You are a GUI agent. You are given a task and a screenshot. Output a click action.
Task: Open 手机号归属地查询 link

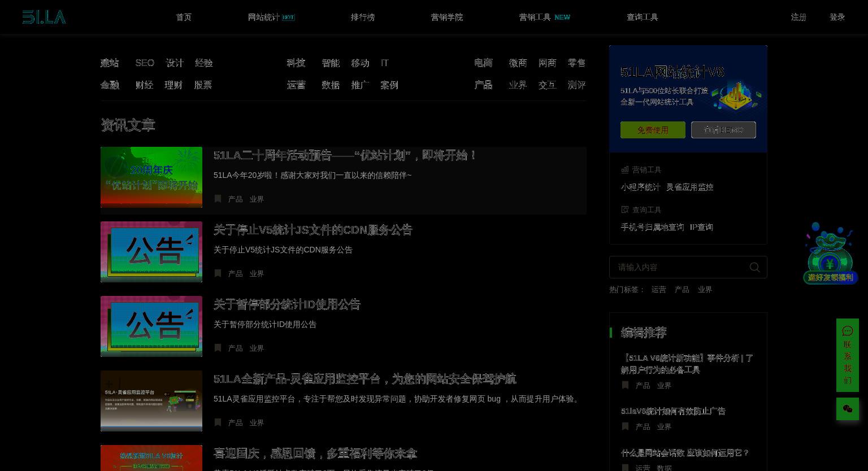pyautogui.click(x=652, y=227)
